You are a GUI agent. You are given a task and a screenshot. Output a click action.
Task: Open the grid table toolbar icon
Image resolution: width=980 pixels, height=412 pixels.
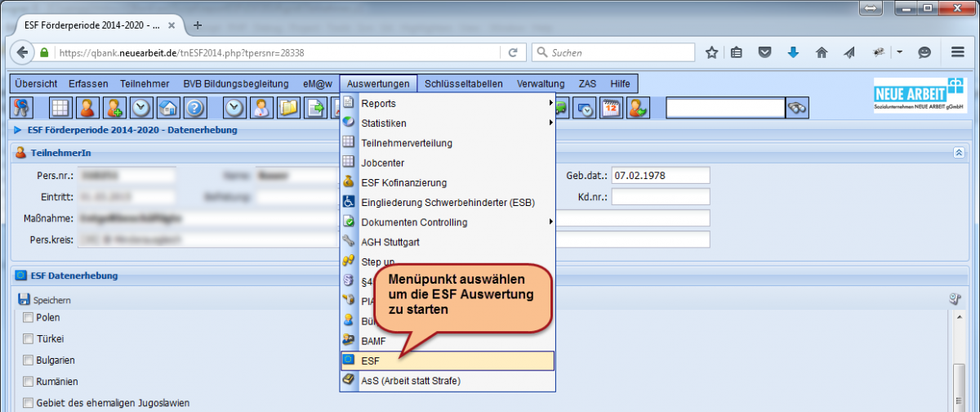60,108
